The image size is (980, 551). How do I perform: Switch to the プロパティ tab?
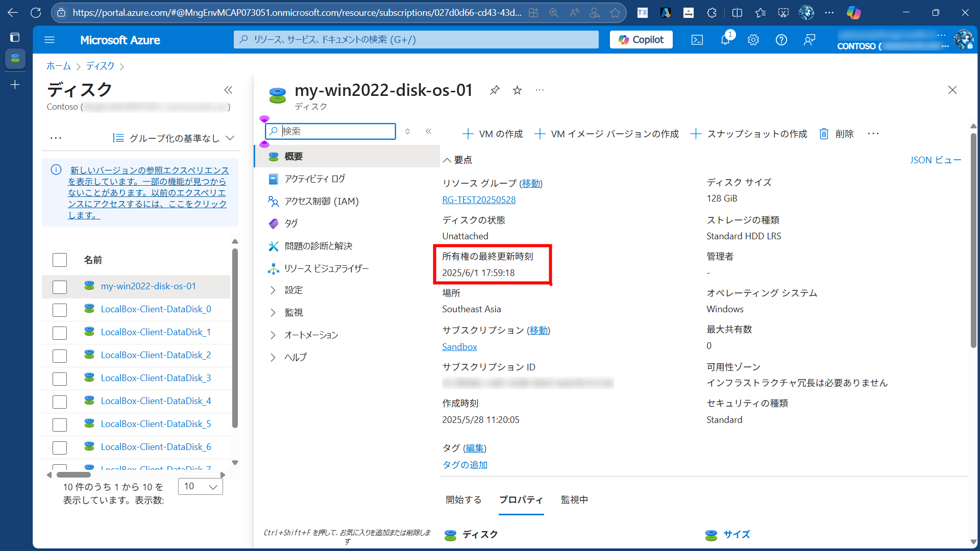point(521,500)
